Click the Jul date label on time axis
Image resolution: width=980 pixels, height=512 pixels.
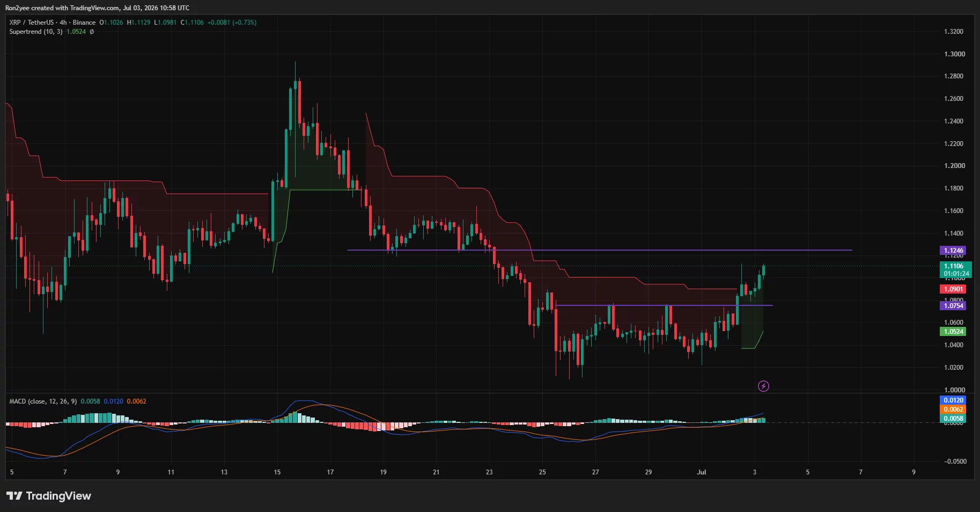[701, 472]
